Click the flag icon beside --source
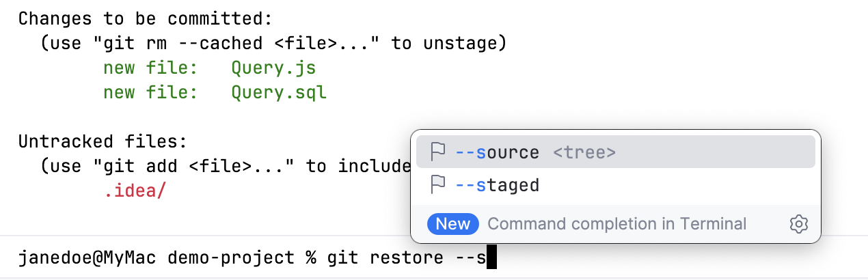 (x=438, y=152)
